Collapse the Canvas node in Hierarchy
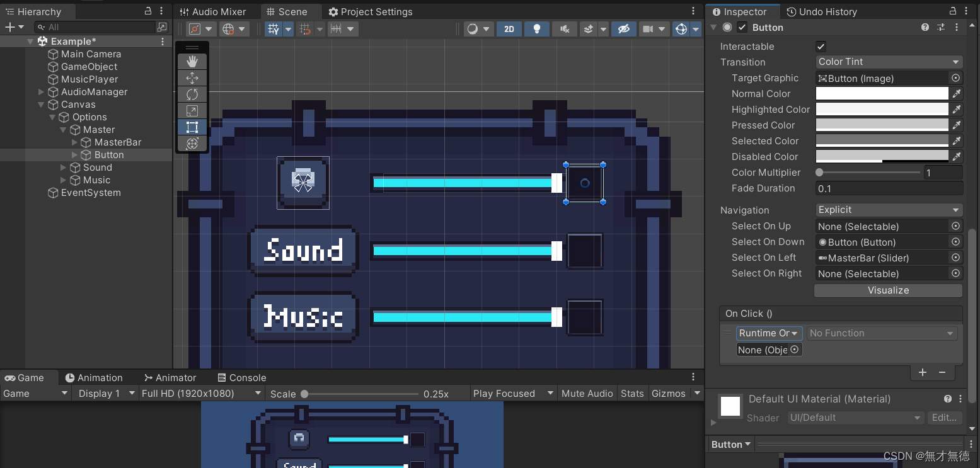 42,105
